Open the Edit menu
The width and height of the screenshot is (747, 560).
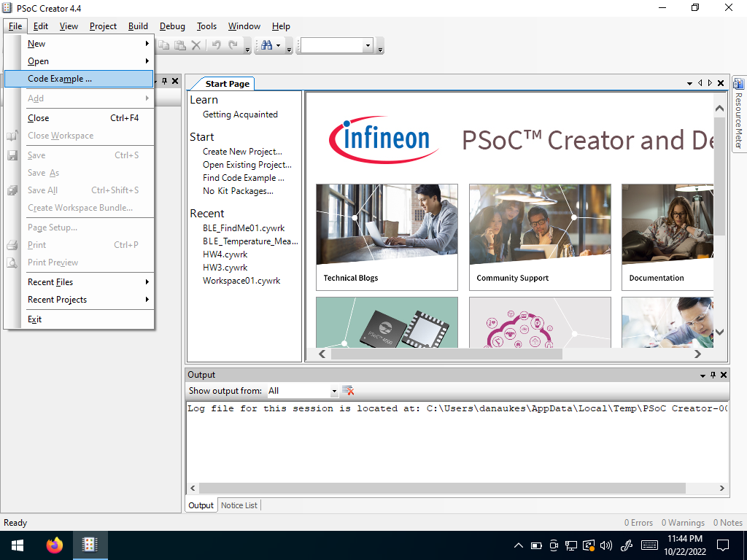(x=41, y=26)
